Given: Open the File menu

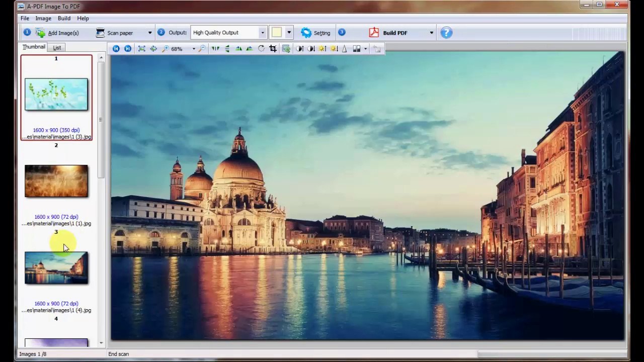Looking at the screenshot, I should click(x=25, y=19).
